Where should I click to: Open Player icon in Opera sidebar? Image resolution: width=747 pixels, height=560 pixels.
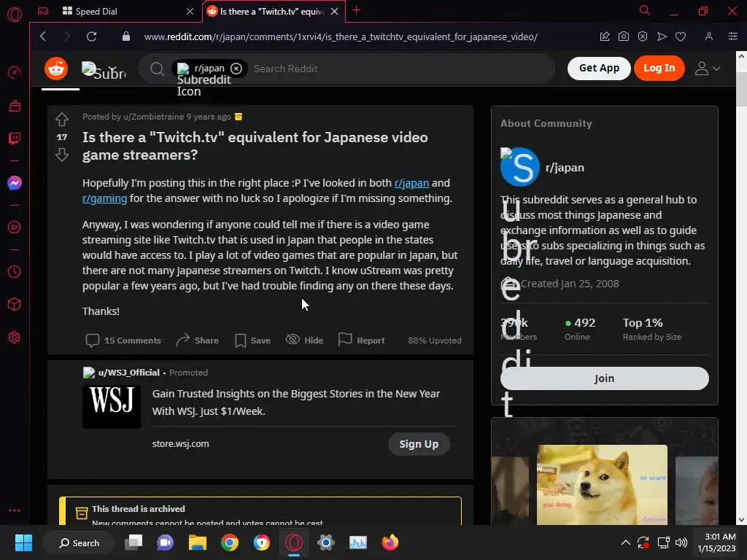click(15, 227)
